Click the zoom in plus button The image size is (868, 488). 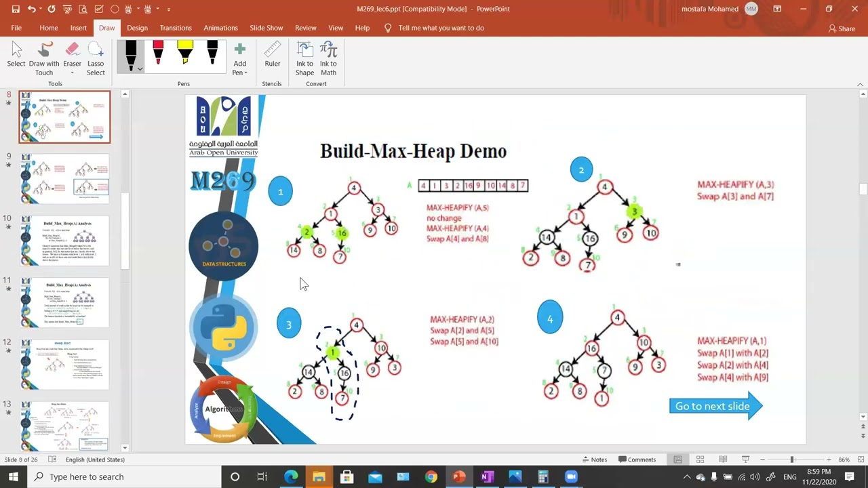coord(828,460)
